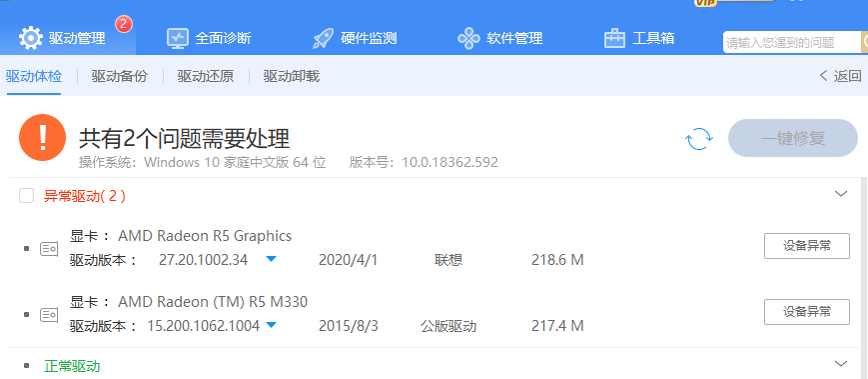
Task: Click the 联想 vendor text
Action: point(448,260)
